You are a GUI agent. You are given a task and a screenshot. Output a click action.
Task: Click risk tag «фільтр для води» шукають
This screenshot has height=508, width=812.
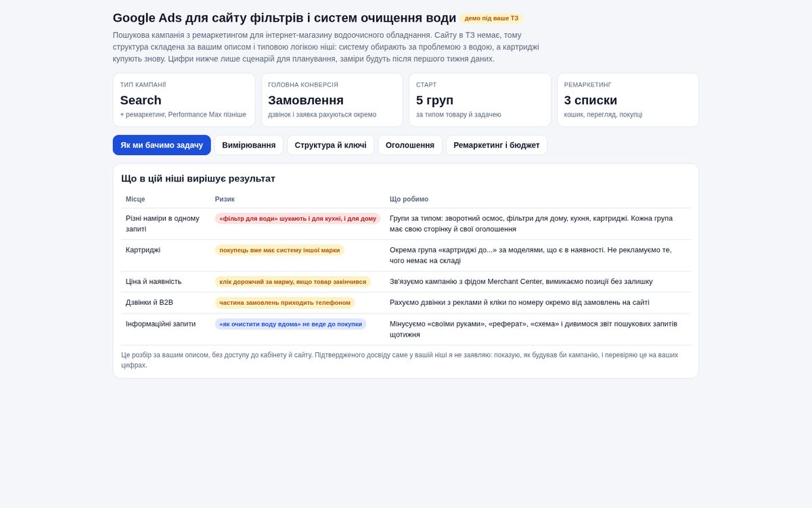pos(298,219)
